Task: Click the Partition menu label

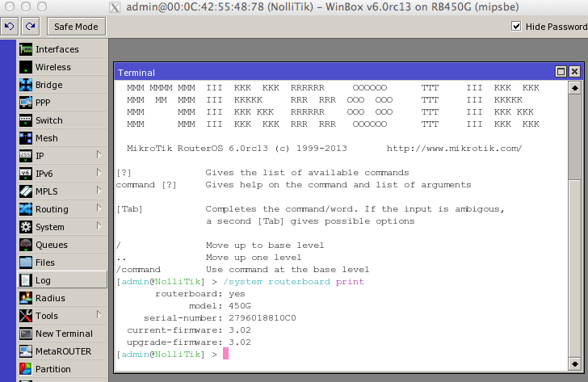Action: click(x=52, y=369)
